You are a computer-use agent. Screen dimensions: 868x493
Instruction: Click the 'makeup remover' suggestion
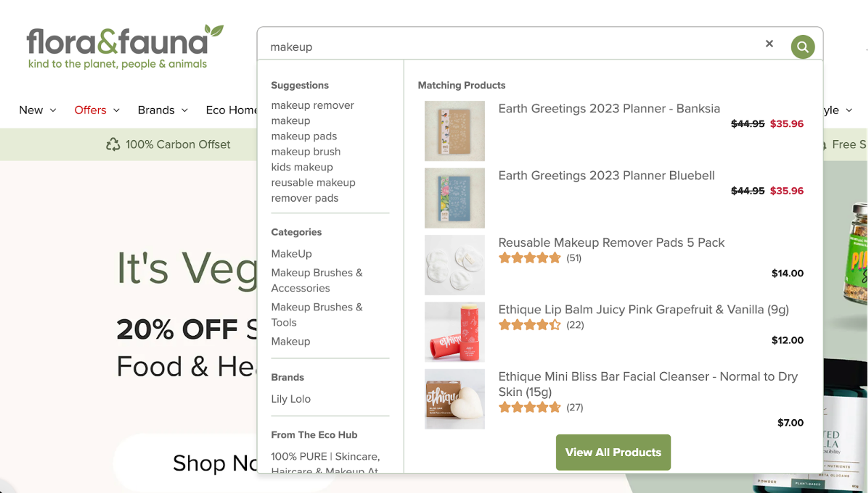click(312, 105)
